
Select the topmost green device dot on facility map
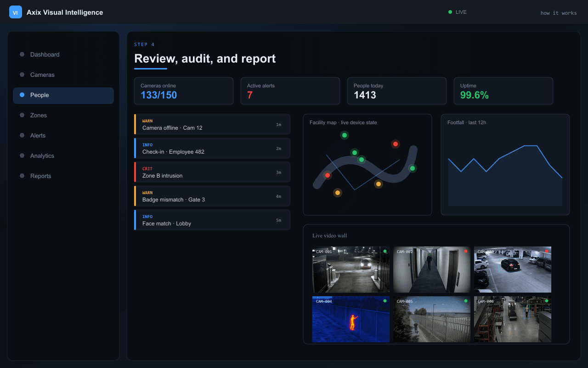345,135
